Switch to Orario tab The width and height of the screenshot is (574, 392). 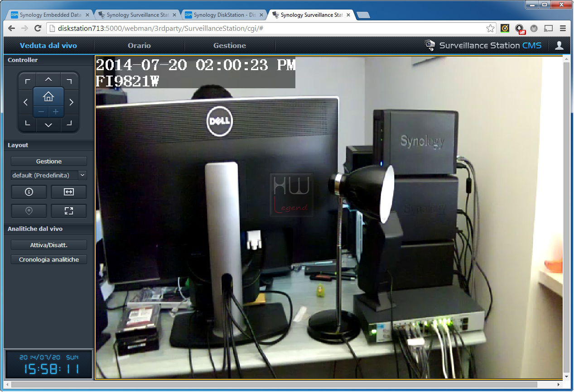point(139,45)
